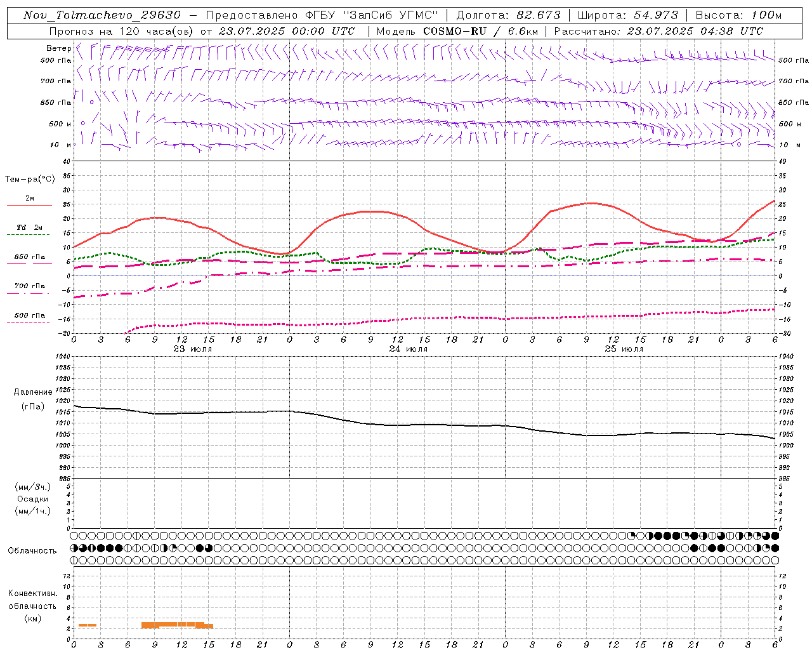Click the station name Nov_Tolmachevo_29630
This screenshot has height=650, width=812.
pyautogui.click(x=102, y=15)
